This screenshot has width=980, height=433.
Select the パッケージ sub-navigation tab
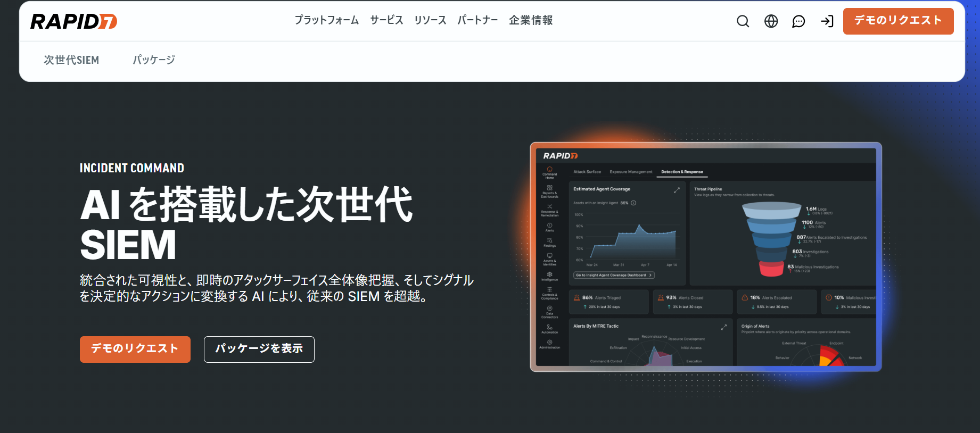click(x=154, y=60)
